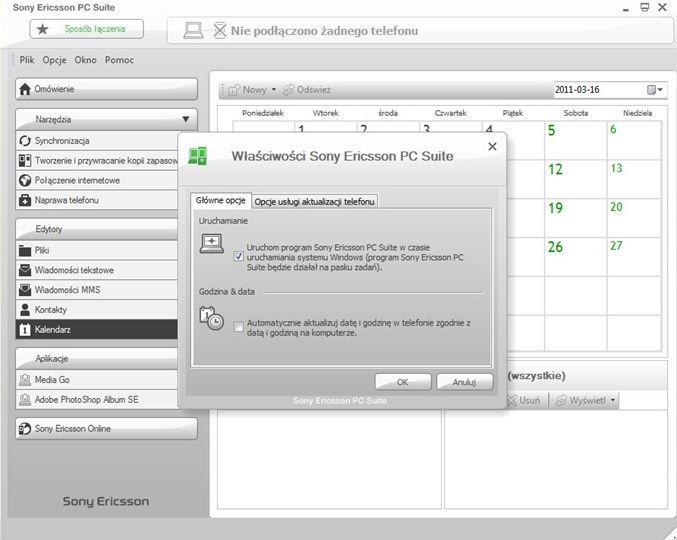Click the Naprawa telefonu repair kit icon

[x=25, y=200]
